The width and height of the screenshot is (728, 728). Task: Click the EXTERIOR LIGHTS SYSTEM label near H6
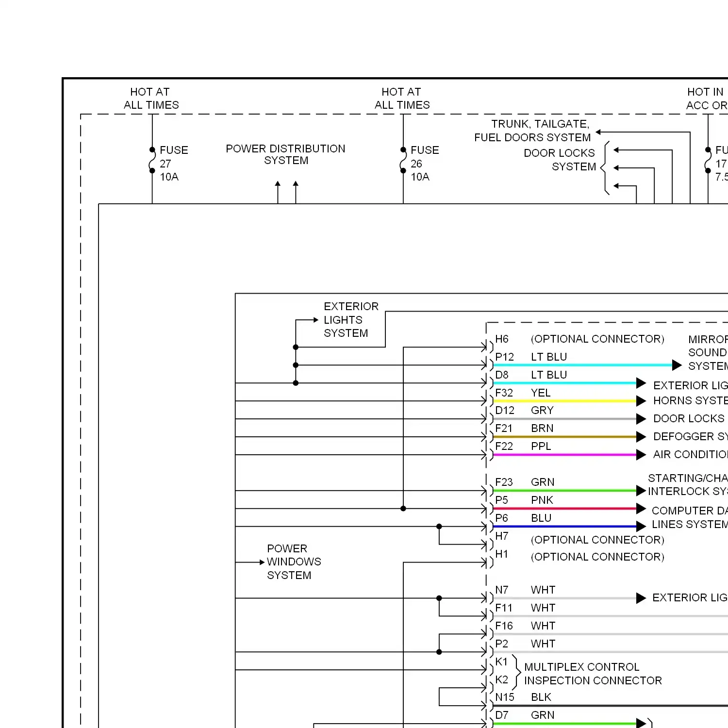coord(351,320)
